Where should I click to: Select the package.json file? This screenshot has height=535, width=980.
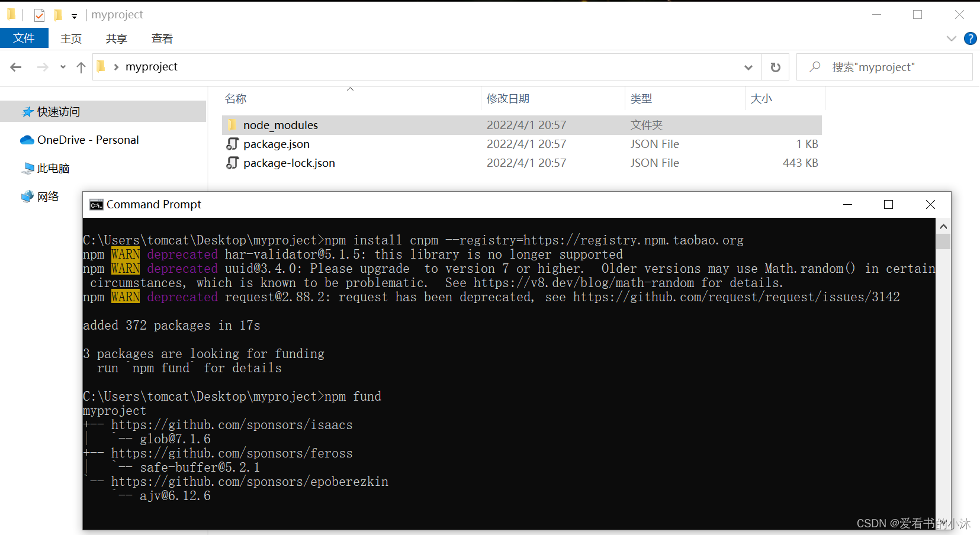click(x=277, y=144)
